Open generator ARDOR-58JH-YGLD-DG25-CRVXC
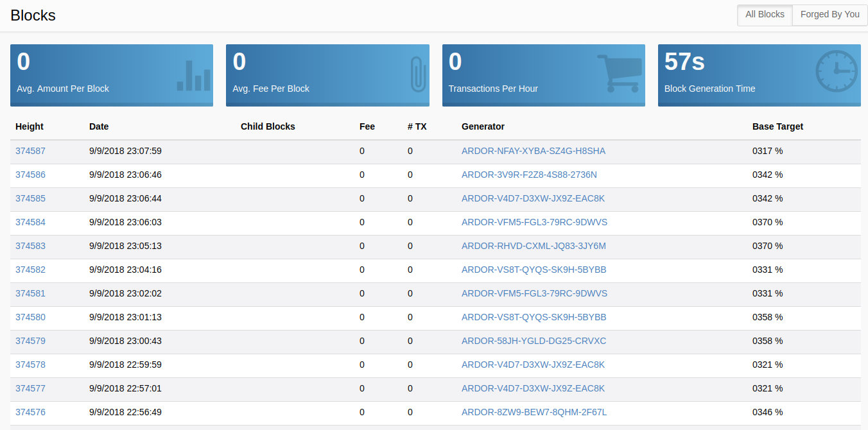Viewport: 868px width, 430px height. point(534,341)
